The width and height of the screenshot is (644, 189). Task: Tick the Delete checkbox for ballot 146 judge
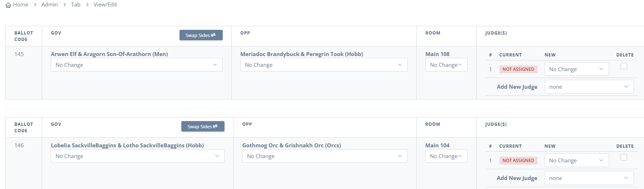click(x=624, y=157)
